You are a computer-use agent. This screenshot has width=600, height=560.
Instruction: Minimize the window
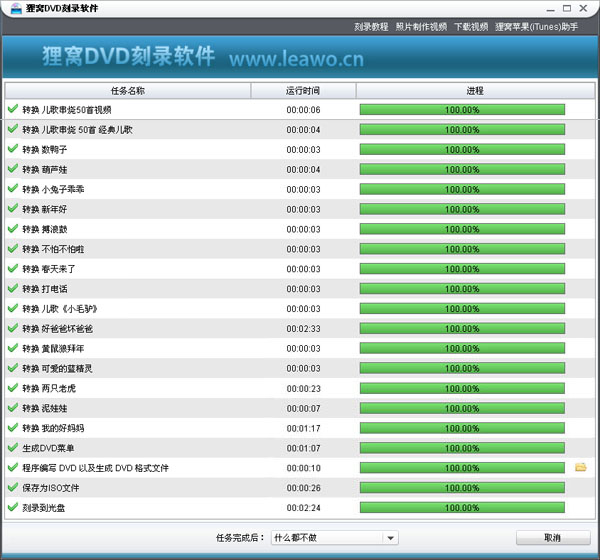click(551, 8)
